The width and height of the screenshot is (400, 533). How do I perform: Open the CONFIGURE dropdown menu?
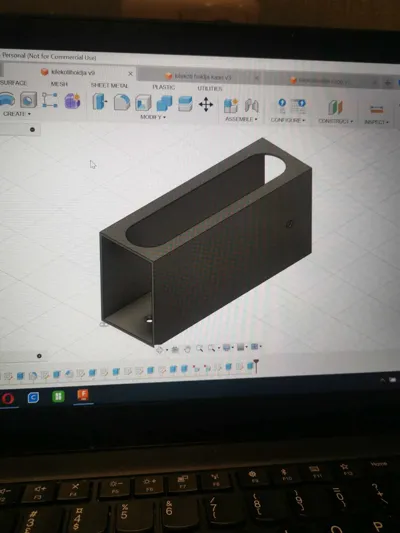tap(288, 120)
